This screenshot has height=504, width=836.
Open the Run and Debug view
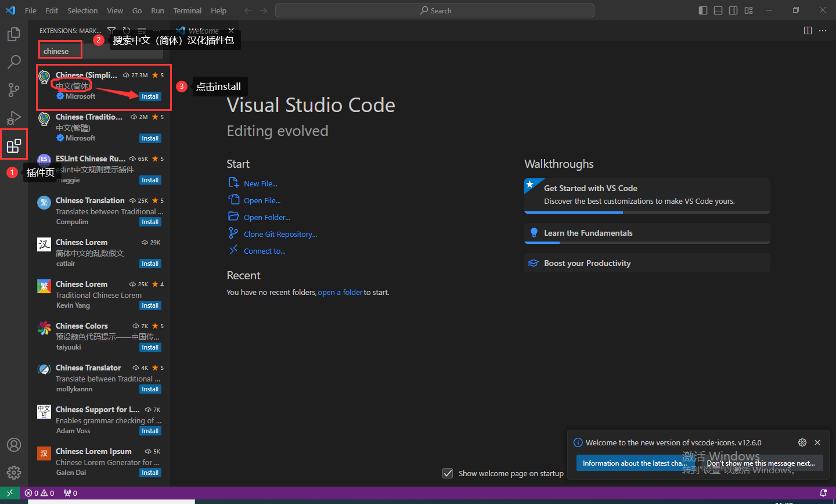click(x=14, y=117)
